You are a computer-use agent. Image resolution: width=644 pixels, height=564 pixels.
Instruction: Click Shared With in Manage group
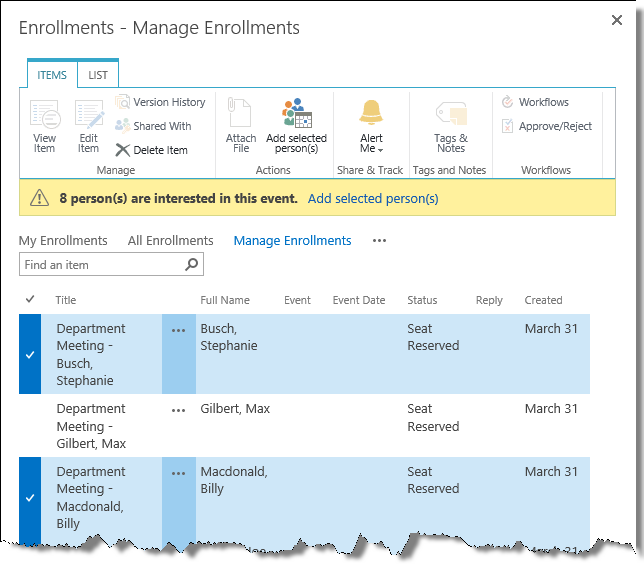[153, 126]
